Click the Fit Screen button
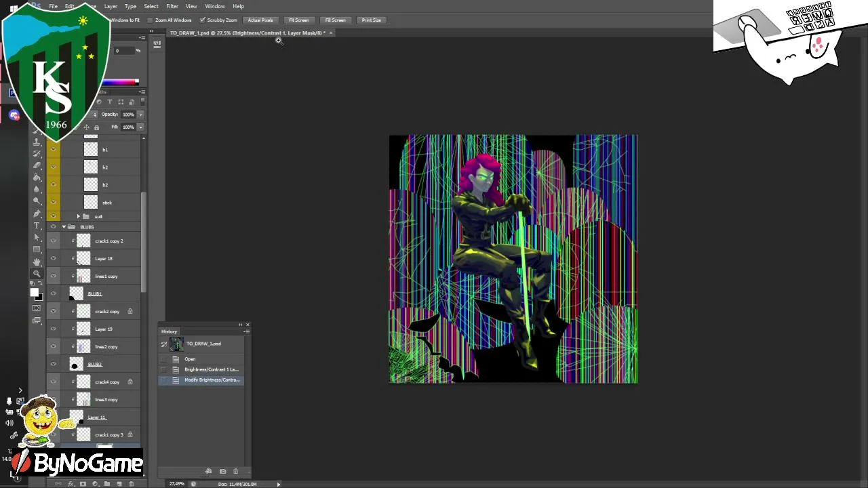The width and height of the screenshot is (868, 488). pyautogui.click(x=299, y=20)
